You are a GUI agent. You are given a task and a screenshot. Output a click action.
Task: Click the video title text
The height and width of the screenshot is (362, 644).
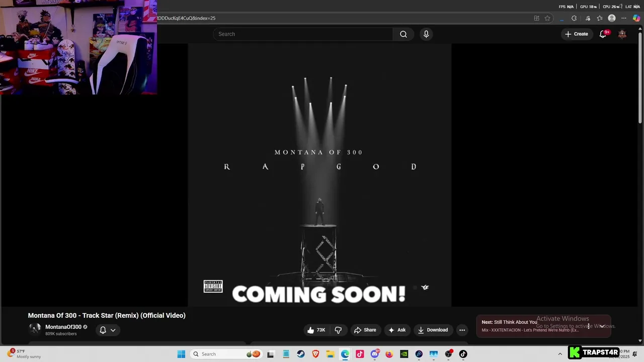pos(107,315)
